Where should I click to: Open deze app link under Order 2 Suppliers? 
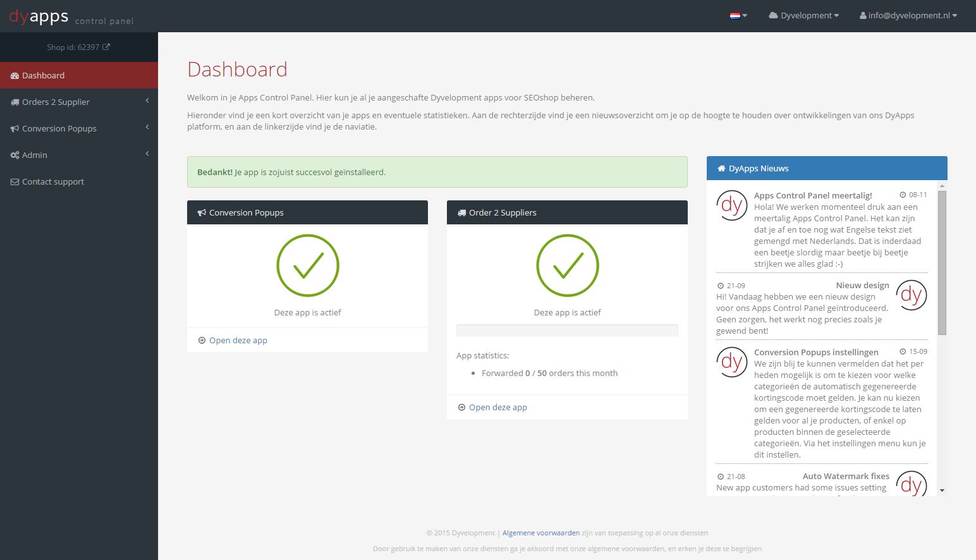[498, 408]
